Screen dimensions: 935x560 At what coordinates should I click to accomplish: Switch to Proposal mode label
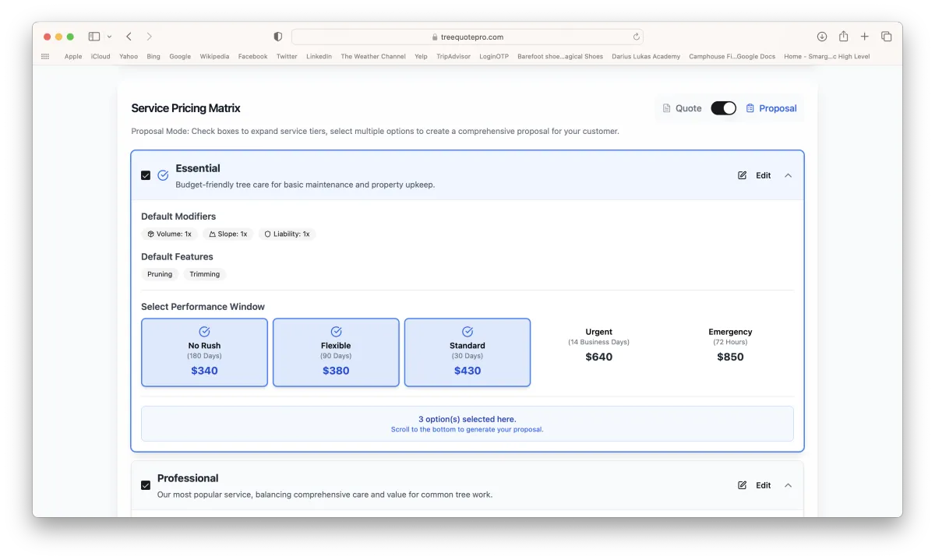coord(771,108)
